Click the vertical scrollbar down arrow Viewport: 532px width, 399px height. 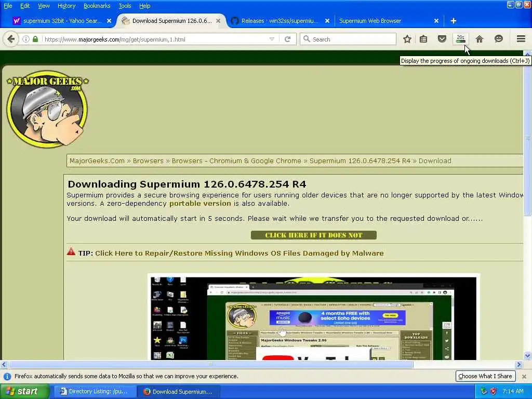527,355
